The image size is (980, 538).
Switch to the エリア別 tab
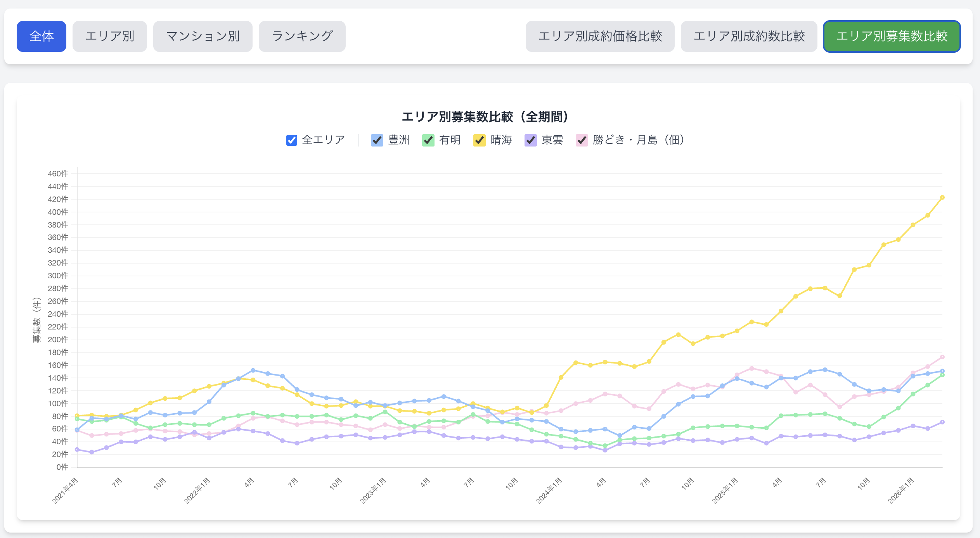(109, 36)
